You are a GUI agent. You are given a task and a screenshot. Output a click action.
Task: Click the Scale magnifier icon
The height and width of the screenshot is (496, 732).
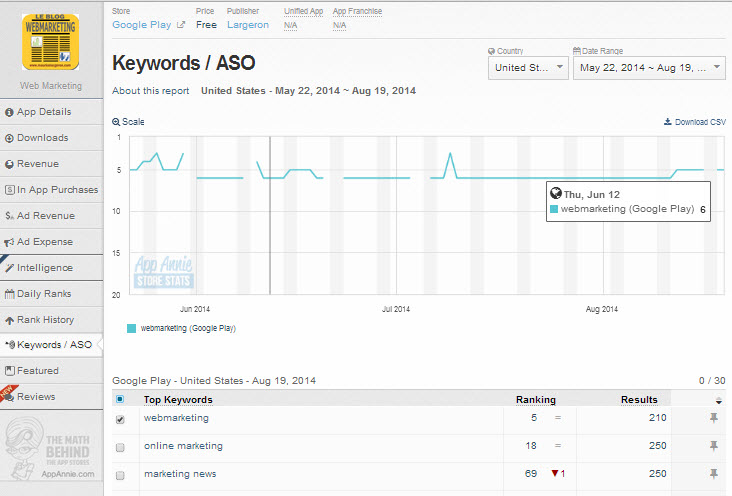[116, 122]
